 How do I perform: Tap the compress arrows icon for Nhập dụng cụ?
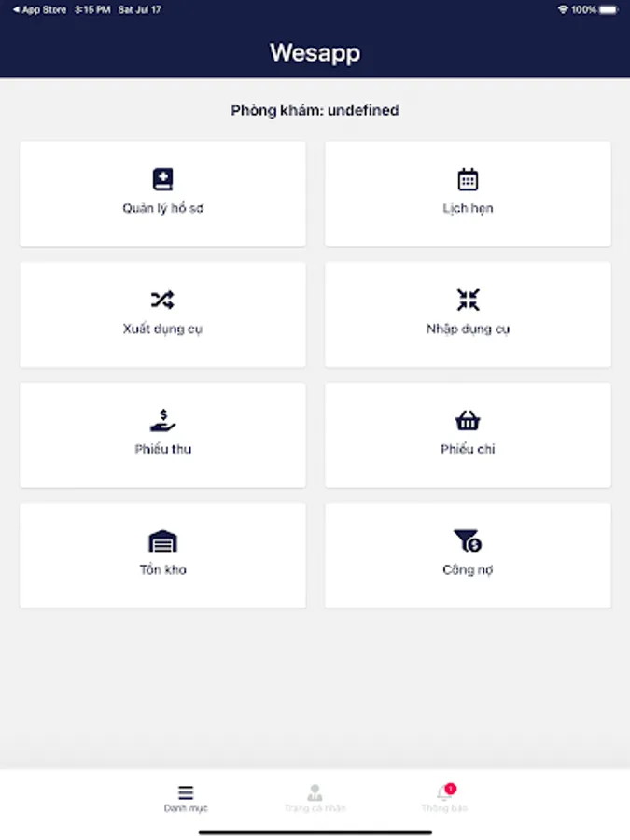coord(468,300)
